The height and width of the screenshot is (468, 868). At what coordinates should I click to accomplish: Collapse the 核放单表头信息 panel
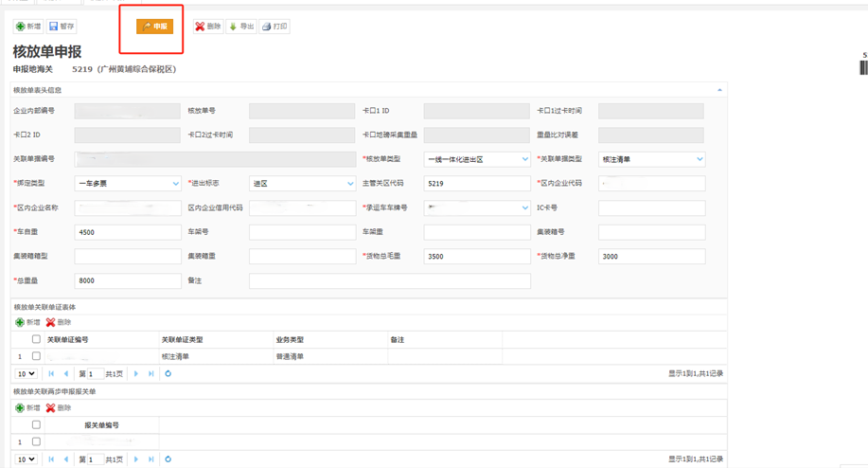pos(719,90)
